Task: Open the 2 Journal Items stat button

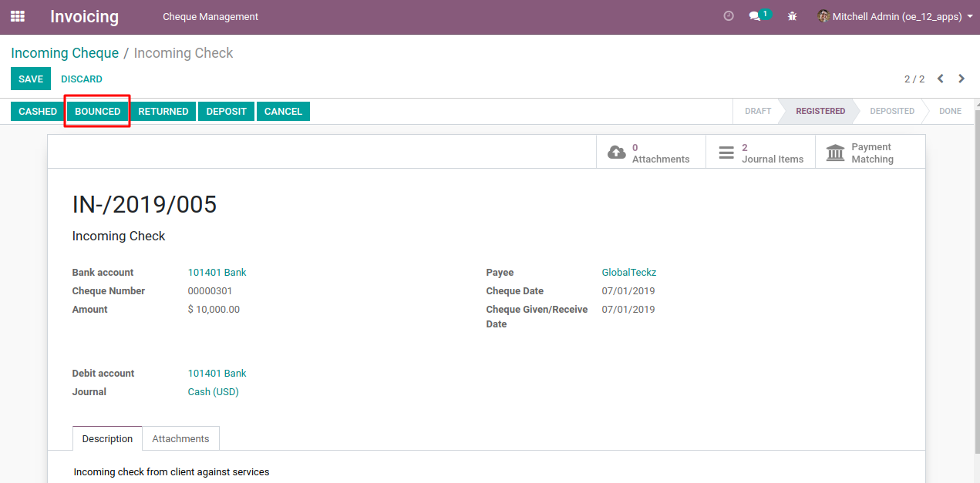Action: click(x=760, y=153)
